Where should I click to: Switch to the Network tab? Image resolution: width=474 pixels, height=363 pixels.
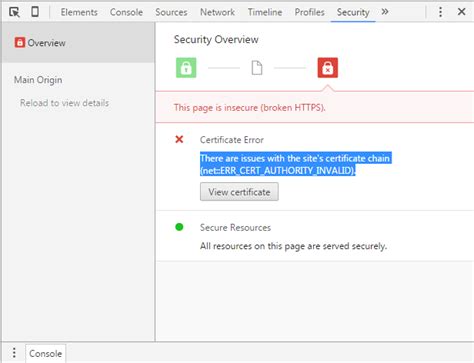[x=217, y=12]
